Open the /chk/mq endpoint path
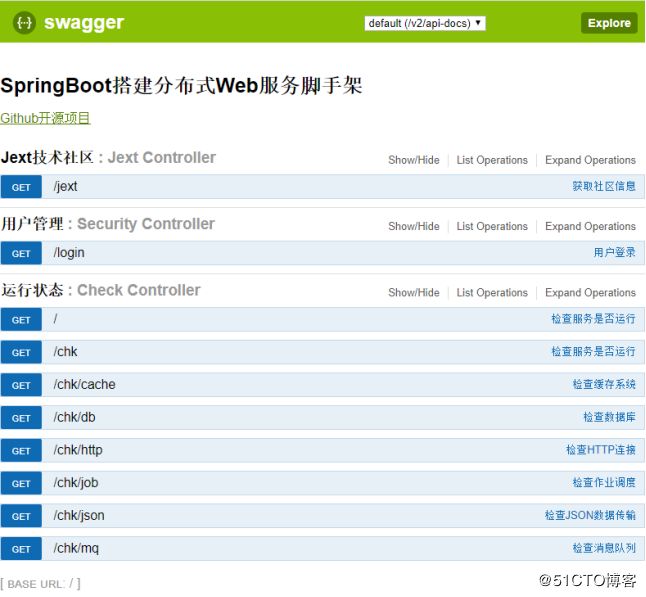 click(76, 548)
